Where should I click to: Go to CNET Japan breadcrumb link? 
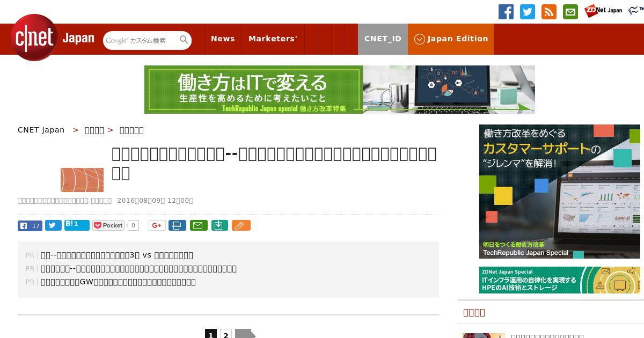[x=41, y=130]
